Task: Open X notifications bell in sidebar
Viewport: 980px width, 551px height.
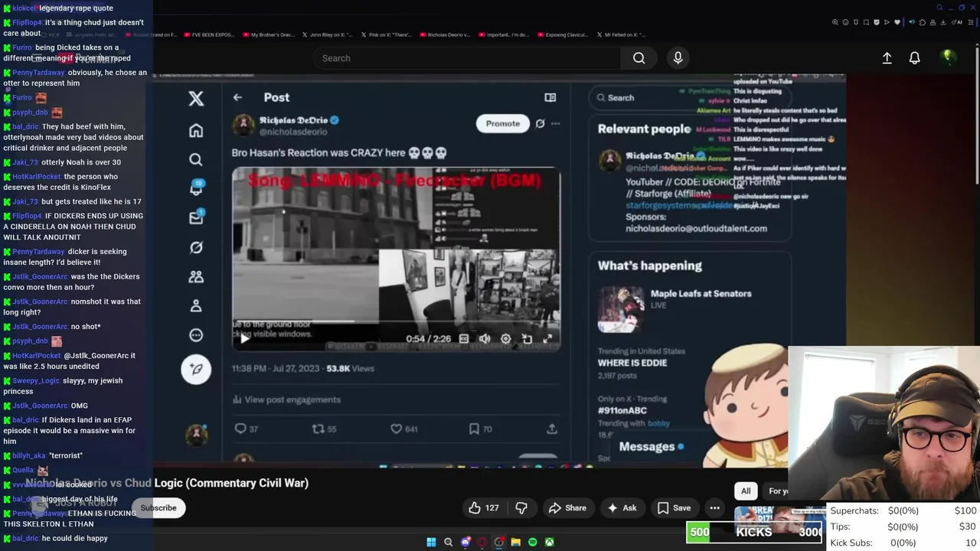Action: coord(196,188)
